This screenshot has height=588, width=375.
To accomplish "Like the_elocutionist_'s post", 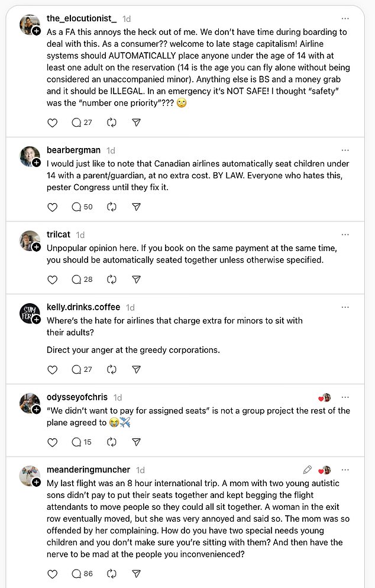I will click(x=52, y=123).
